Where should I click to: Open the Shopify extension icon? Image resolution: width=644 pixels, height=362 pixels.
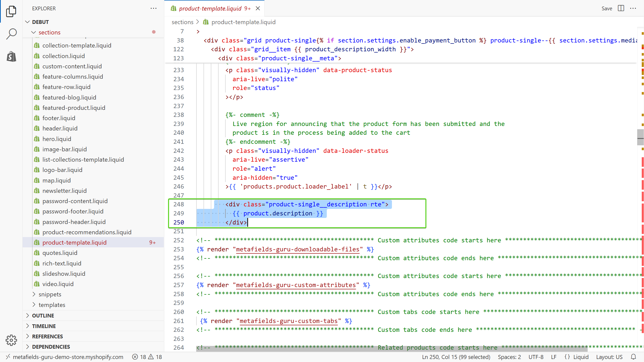11,57
